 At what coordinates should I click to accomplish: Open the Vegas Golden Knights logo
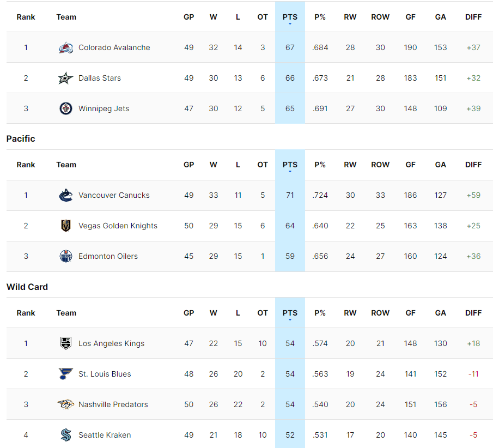[x=65, y=226]
